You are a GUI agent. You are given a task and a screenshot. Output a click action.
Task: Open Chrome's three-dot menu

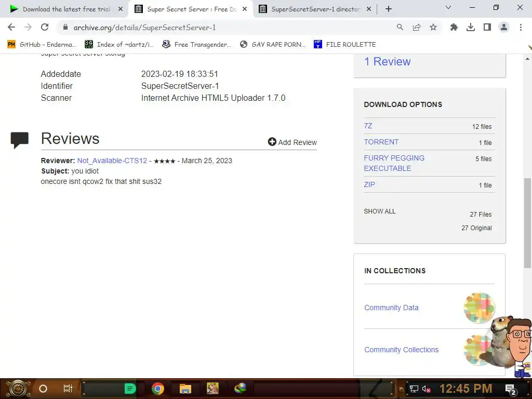coord(521,27)
